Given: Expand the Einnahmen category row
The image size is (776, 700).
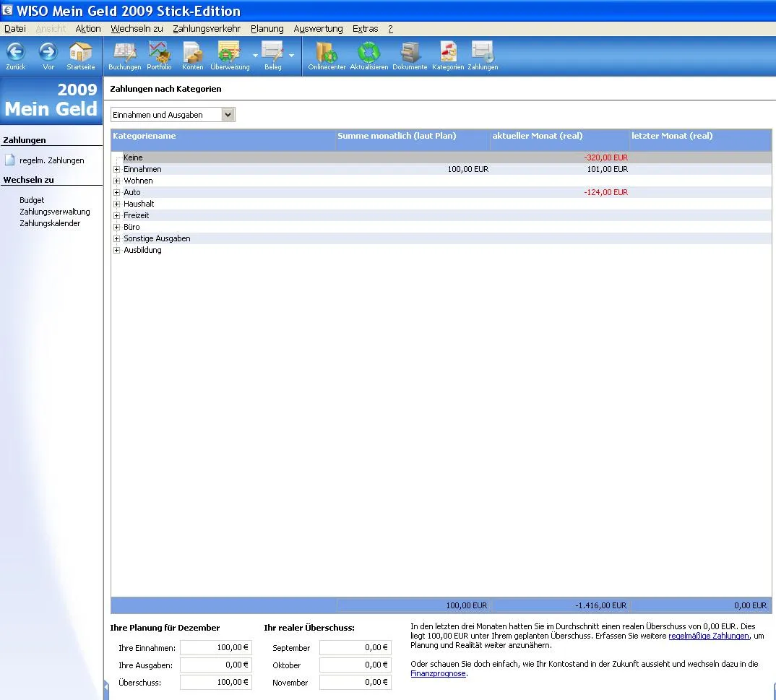Looking at the screenshot, I should tap(116, 170).
